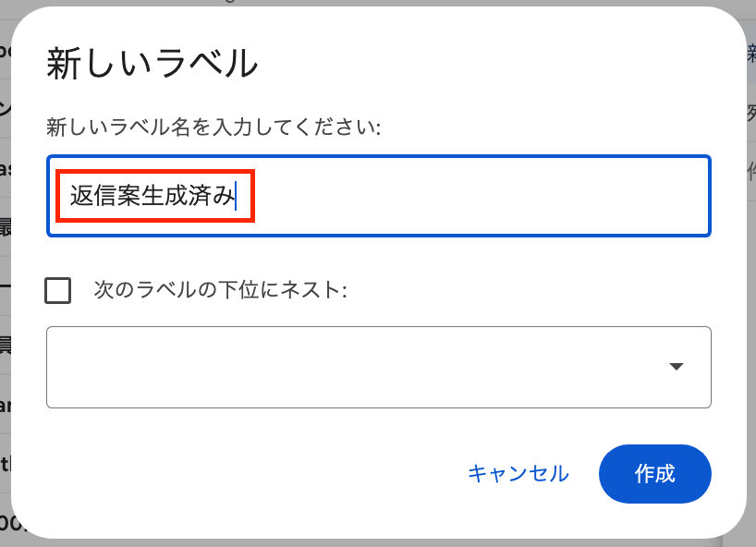Click the キャンセル button
The width and height of the screenshot is (756, 547).
[x=518, y=474]
